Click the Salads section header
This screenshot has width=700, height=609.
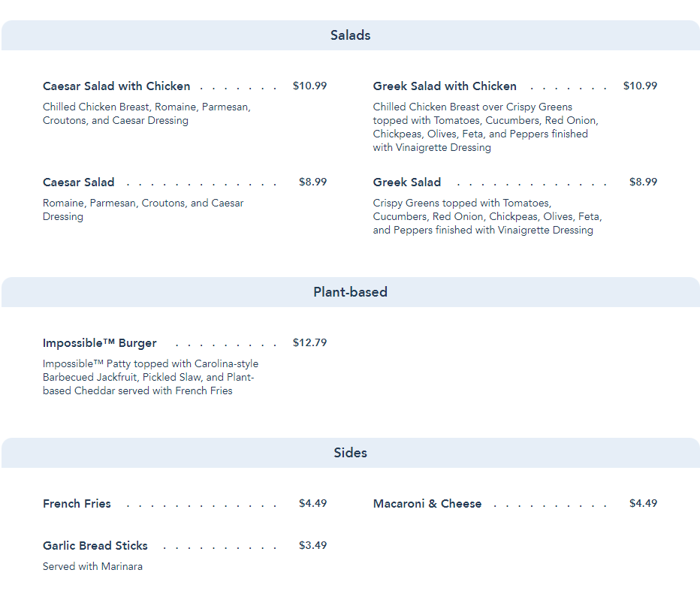[350, 35]
